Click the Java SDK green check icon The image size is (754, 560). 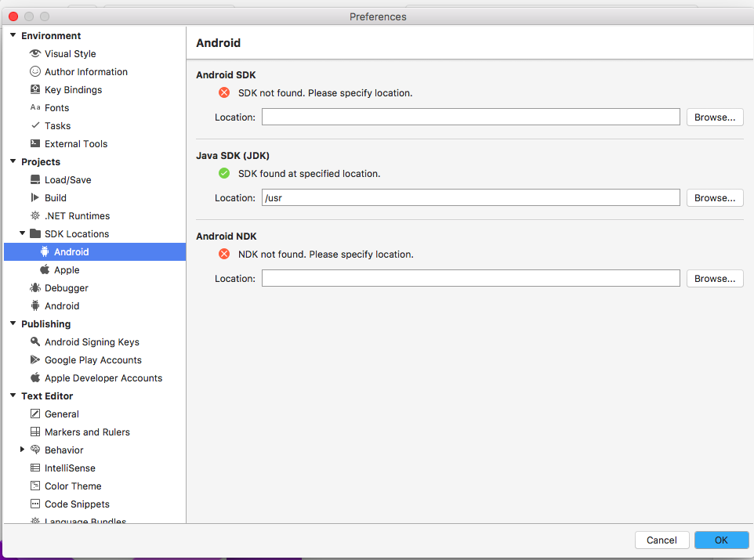[x=224, y=173]
